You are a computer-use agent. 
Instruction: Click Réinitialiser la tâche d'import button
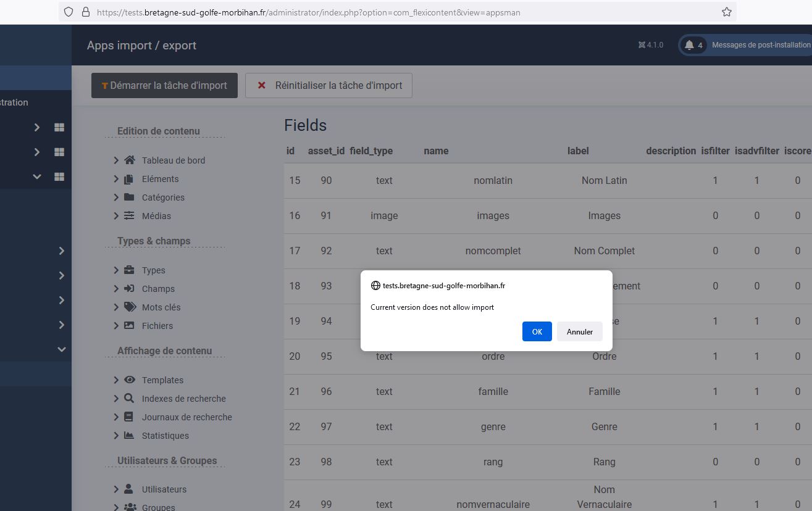(x=329, y=86)
